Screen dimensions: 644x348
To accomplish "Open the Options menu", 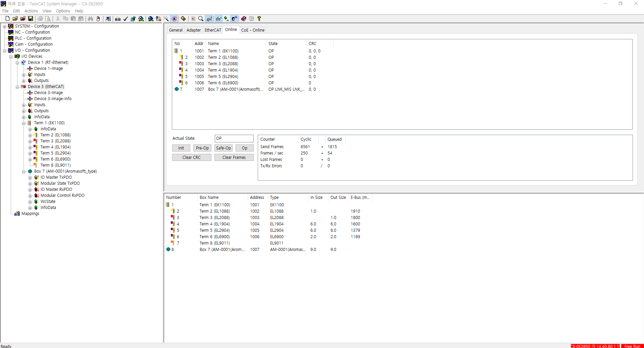I will (x=63, y=11).
